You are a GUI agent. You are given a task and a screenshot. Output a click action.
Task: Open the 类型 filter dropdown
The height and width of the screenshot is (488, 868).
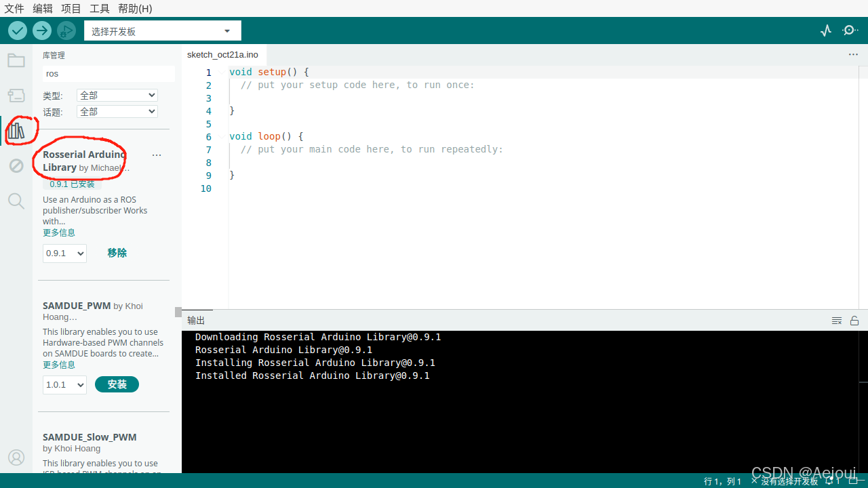pyautogui.click(x=117, y=96)
